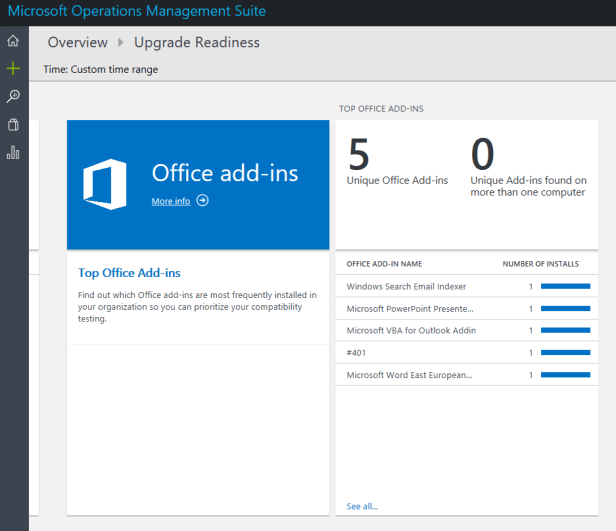Open the bar chart usage icon
The image size is (616, 531).
coord(13,153)
